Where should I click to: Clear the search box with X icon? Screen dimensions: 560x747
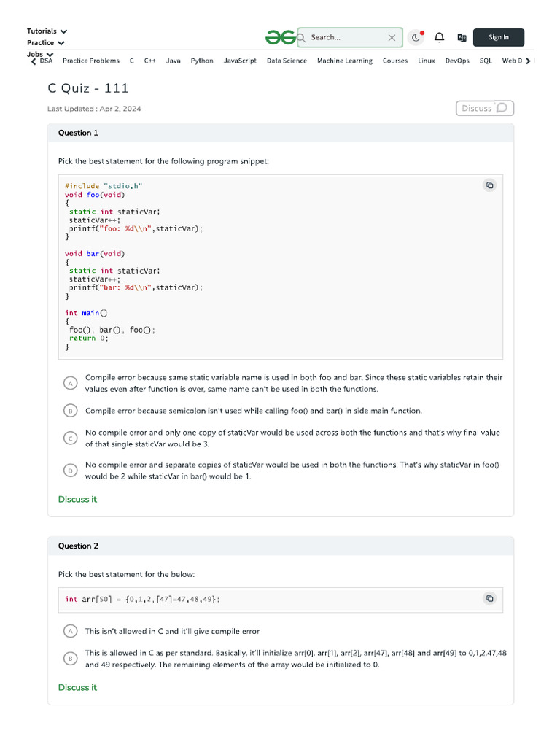[x=392, y=37]
